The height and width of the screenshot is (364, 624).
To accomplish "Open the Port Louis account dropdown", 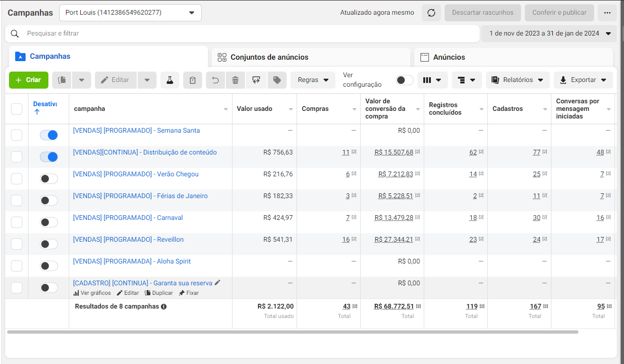I will [130, 13].
